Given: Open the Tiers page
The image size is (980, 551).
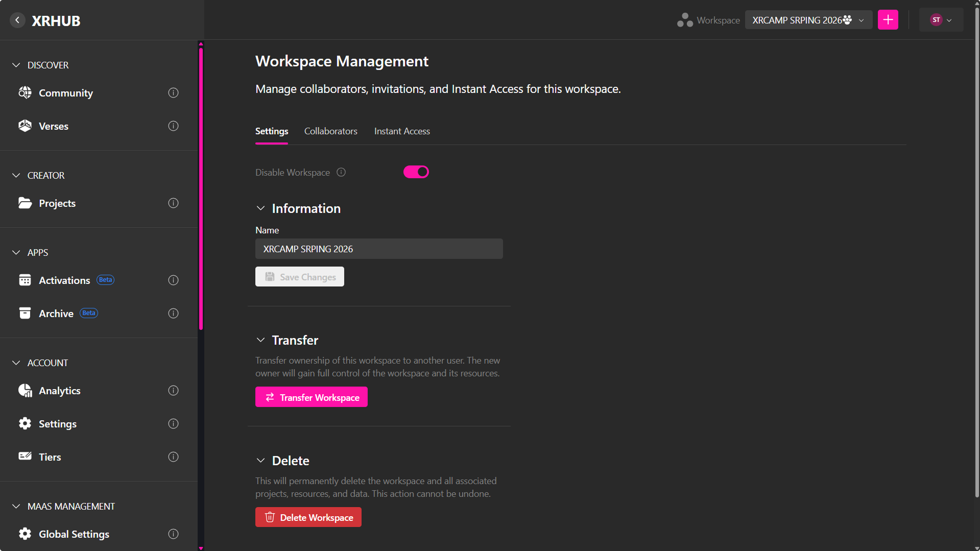Looking at the screenshot, I should pyautogui.click(x=50, y=457).
